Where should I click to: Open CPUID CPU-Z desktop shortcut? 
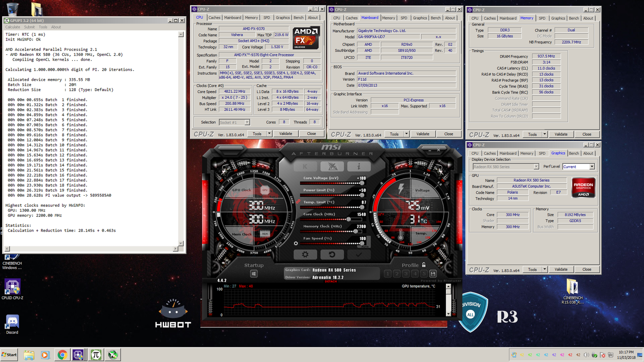tap(12, 289)
